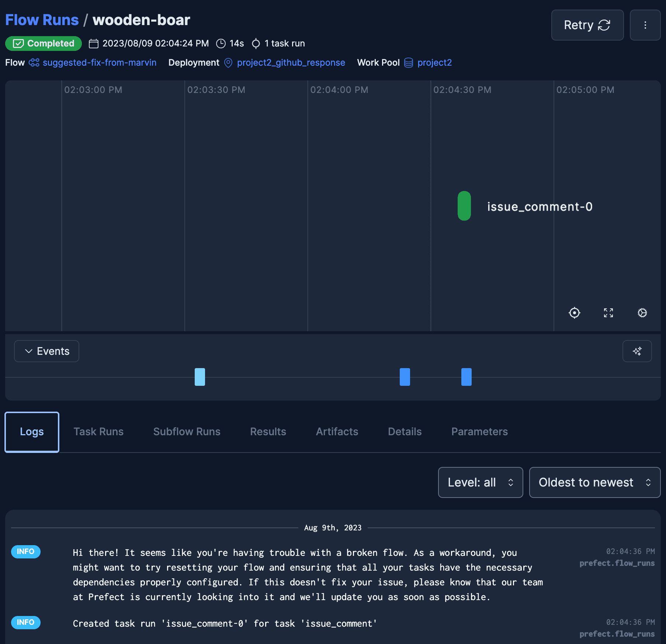This screenshot has width=666, height=644.
Task: Click the green issue_comment-0 task node
Action: click(x=464, y=206)
